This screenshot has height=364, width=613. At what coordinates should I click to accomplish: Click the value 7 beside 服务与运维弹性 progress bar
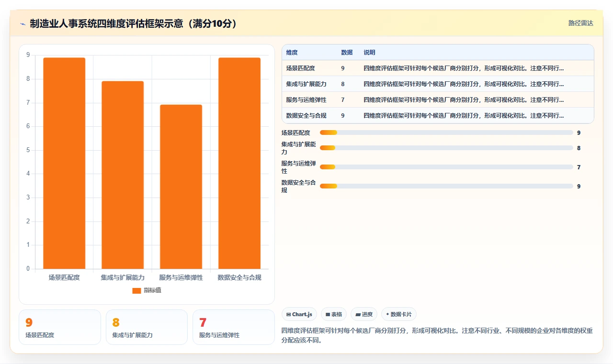coord(579,167)
